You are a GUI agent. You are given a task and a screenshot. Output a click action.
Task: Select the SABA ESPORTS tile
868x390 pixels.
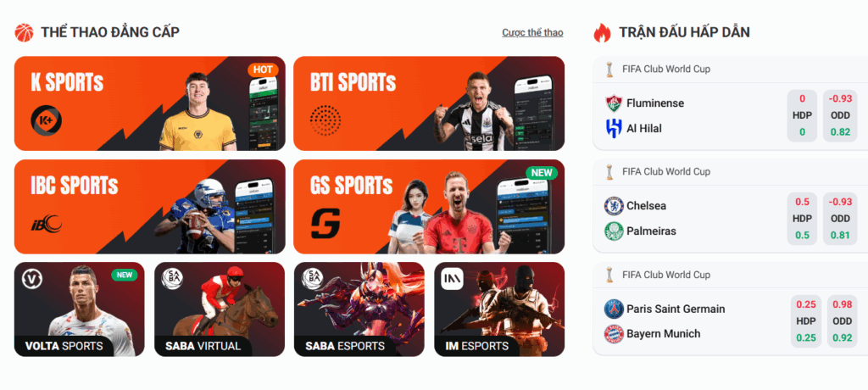(x=359, y=309)
